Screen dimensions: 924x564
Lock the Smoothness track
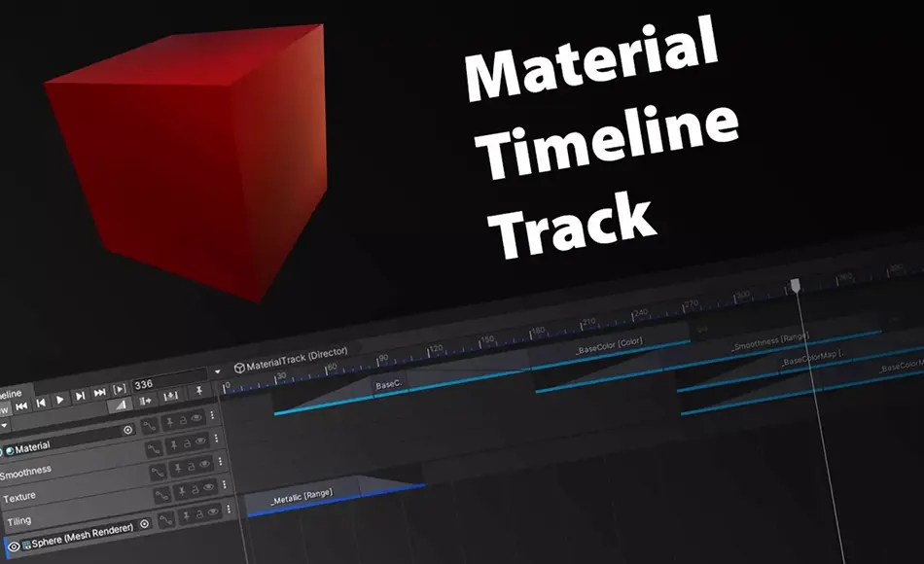point(187,443)
